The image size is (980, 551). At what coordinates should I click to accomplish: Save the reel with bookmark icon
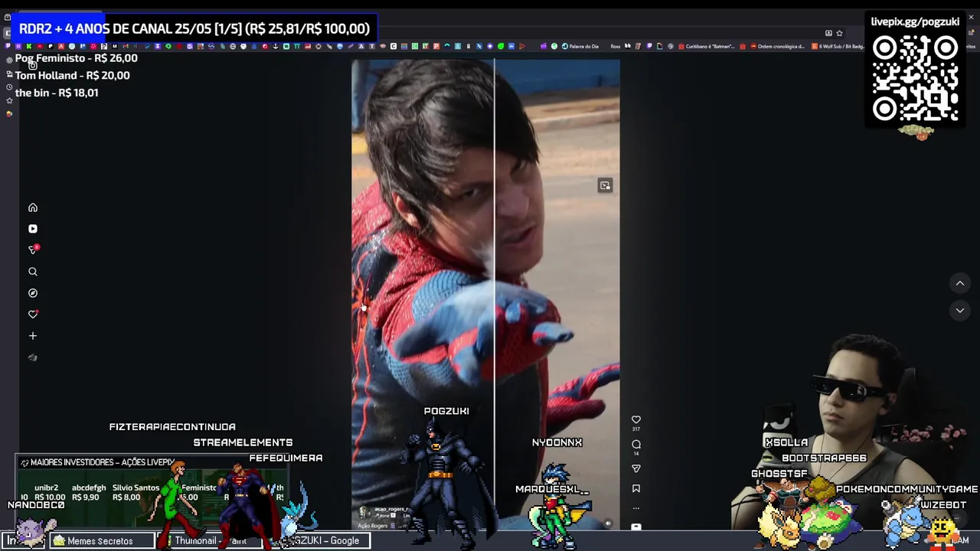click(x=636, y=488)
